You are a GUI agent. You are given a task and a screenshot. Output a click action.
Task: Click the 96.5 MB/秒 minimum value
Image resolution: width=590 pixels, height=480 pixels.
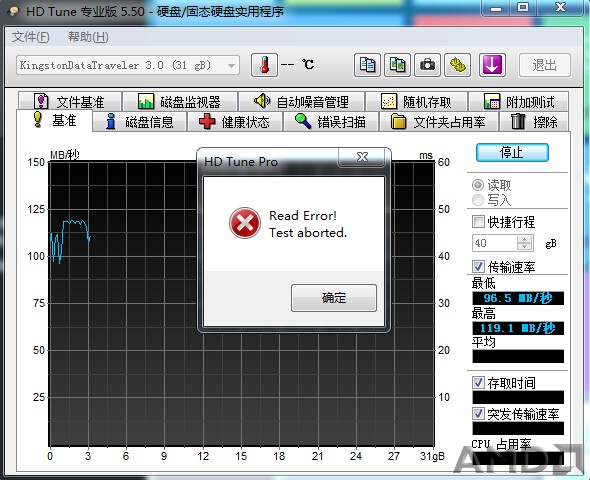(x=518, y=298)
